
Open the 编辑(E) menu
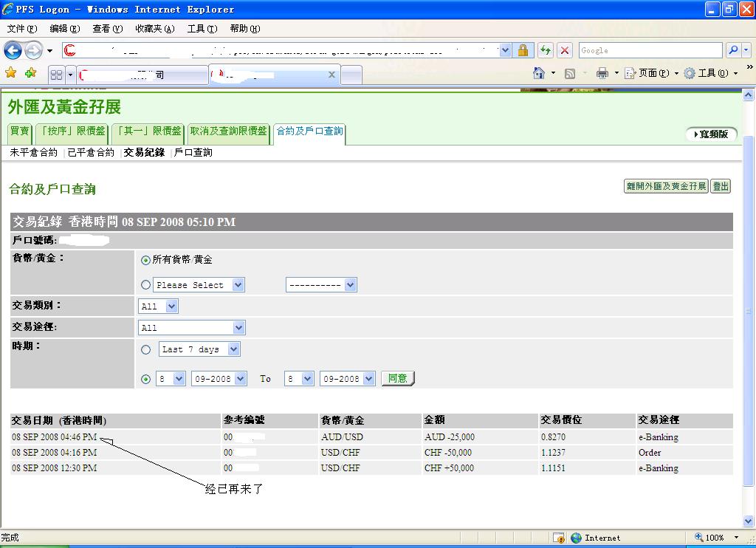click(x=65, y=29)
